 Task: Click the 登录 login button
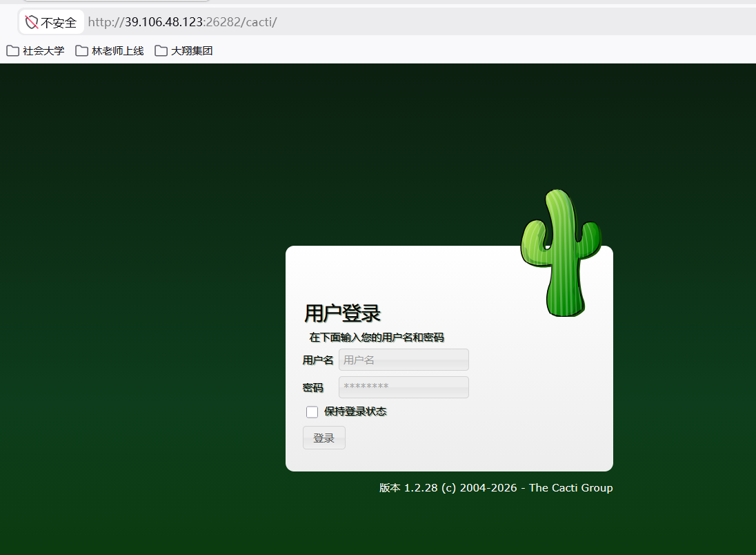[x=324, y=438]
